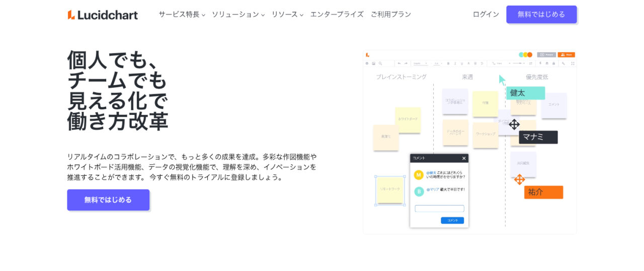Click the lightning bolt icon in the mockup toolbar
Image resolution: width=644 pixels, height=271 pixels.
(x=540, y=63)
